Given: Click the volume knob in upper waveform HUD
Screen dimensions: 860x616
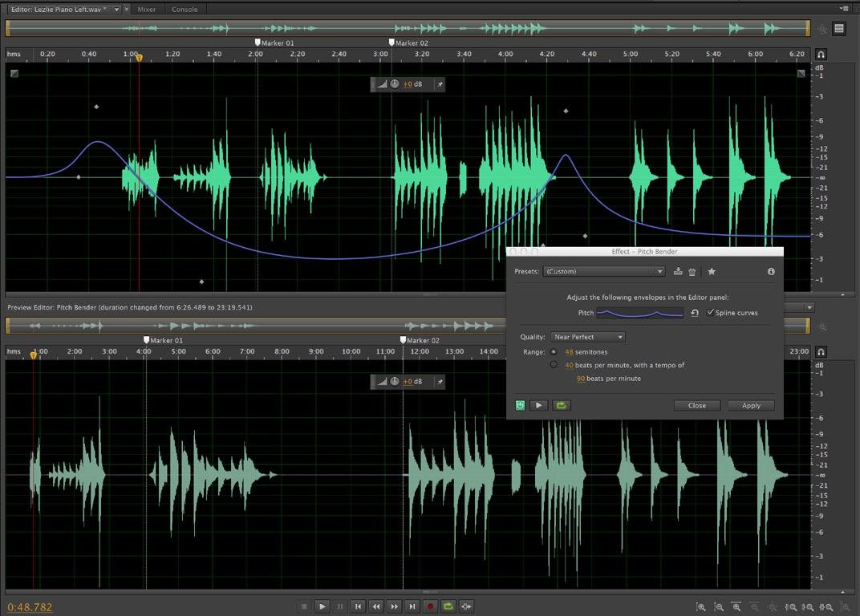Looking at the screenshot, I should point(394,83).
